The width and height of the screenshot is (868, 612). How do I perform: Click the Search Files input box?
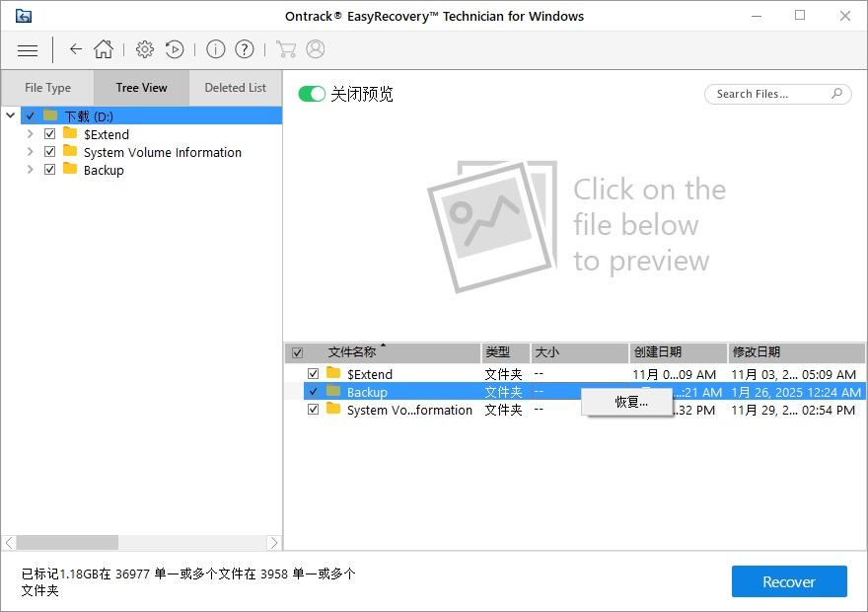pos(769,94)
